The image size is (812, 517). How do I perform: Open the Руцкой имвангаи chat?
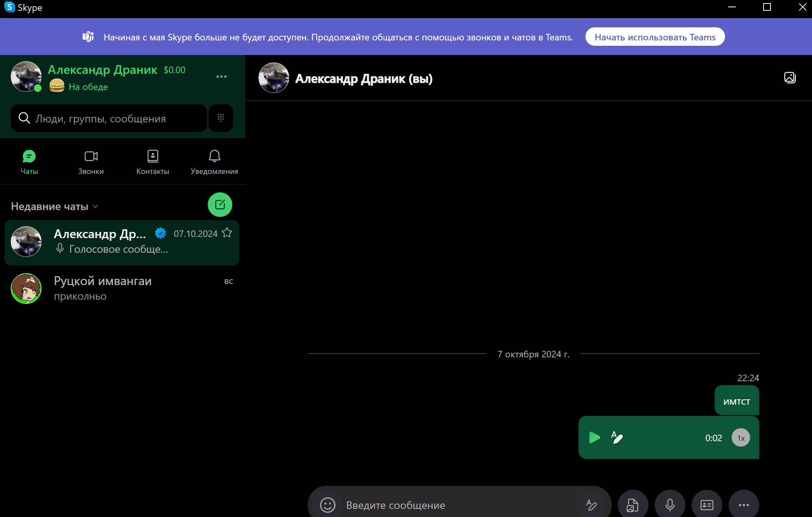tap(122, 289)
